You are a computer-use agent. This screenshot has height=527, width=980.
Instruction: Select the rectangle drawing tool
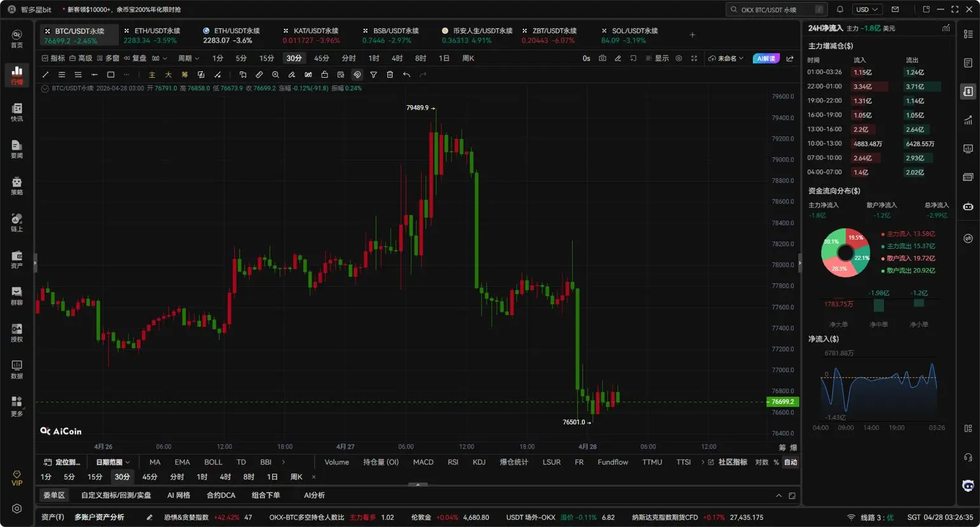pos(111,74)
